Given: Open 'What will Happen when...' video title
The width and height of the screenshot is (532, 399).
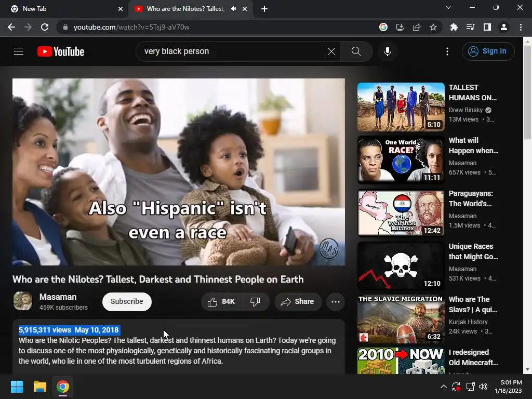Looking at the screenshot, I should click(x=473, y=145).
